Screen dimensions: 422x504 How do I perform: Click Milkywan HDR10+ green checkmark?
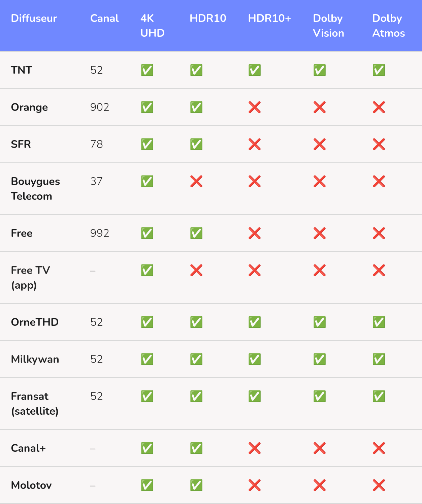pos(255,359)
